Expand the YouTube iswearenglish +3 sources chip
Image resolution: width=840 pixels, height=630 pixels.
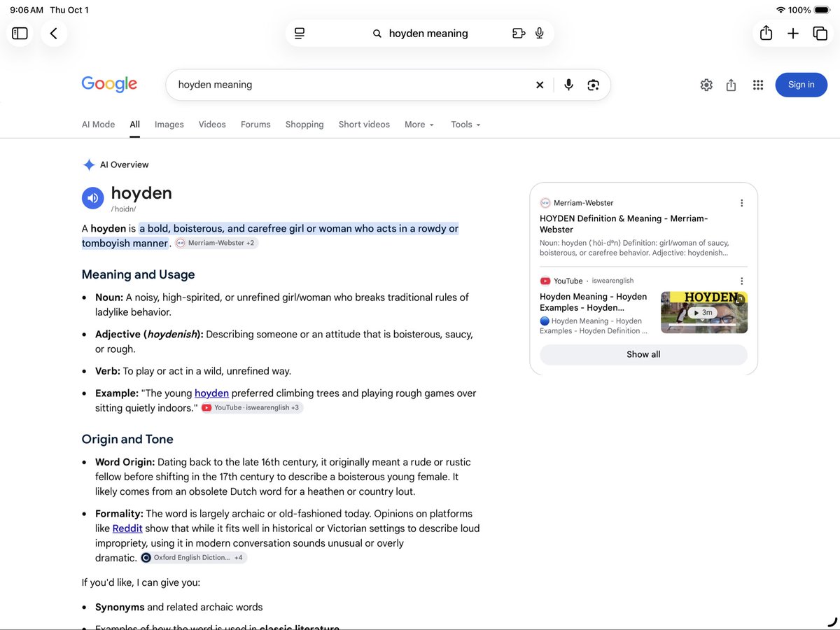(252, 407)
